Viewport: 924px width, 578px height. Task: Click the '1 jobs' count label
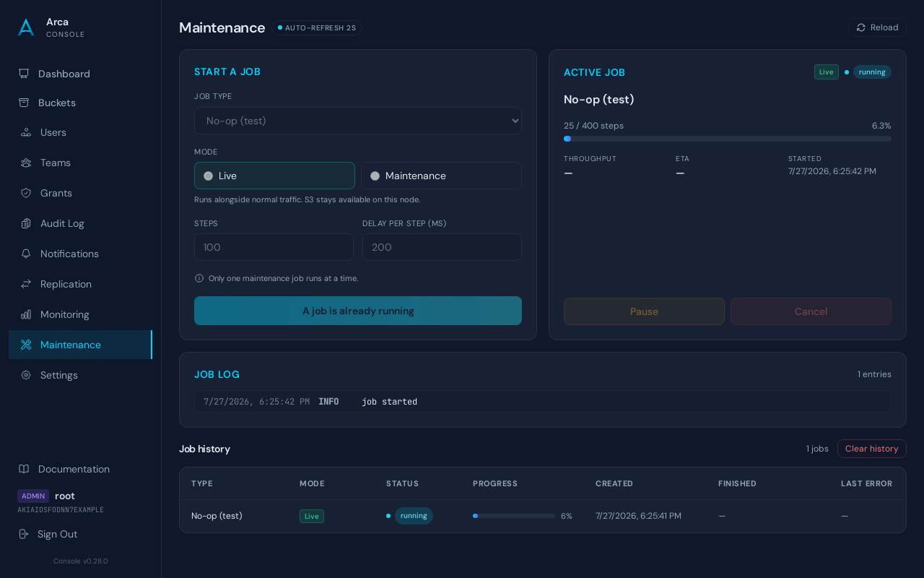(x=817, y=449)
